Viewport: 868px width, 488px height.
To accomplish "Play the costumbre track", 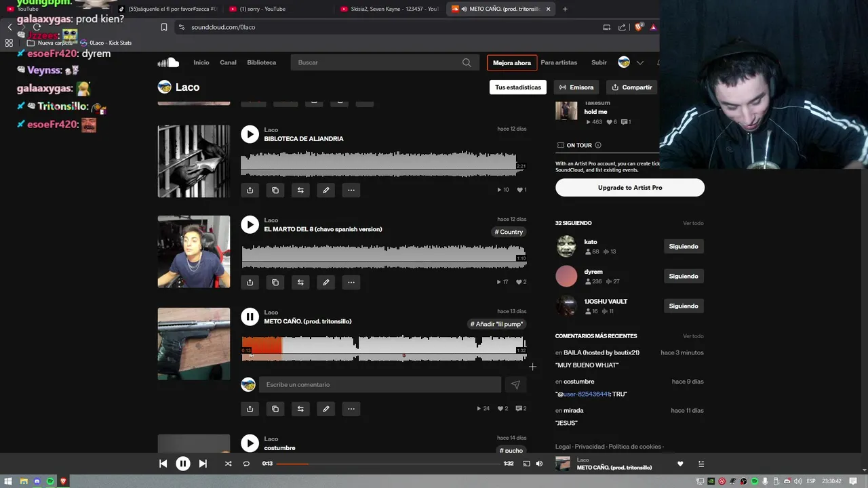I will [250, 443].
